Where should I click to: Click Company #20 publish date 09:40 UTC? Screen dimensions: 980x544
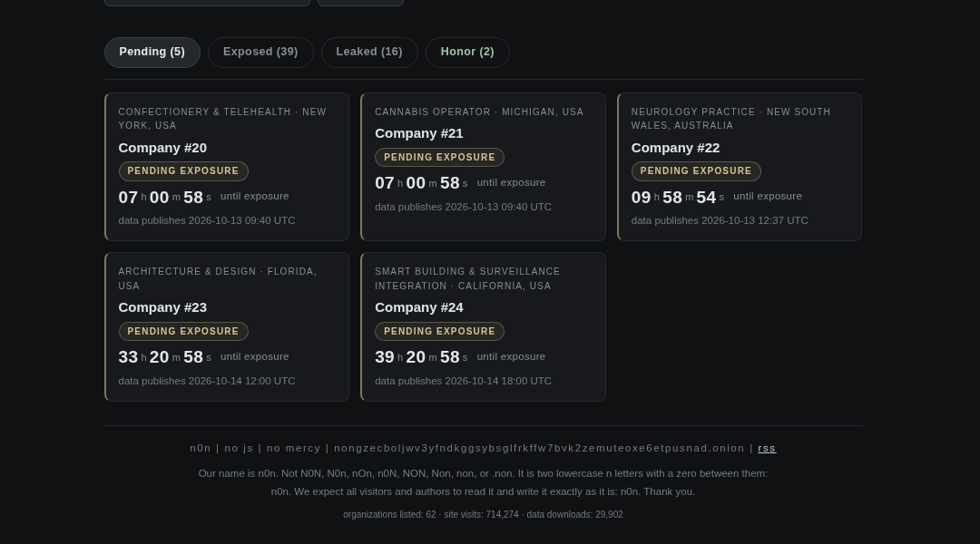click(207, 220)
